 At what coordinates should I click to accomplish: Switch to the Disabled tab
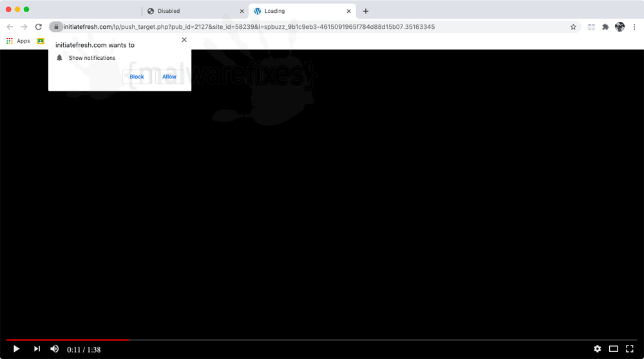point(194,11)
